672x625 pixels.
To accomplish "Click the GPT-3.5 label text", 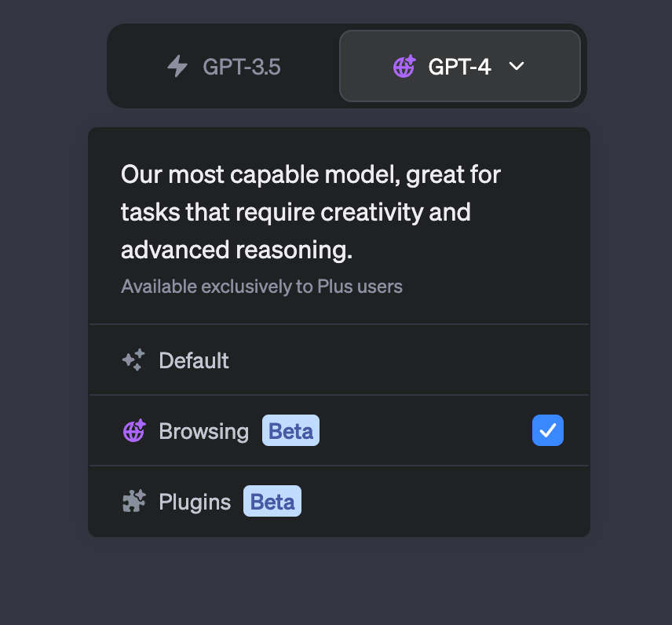I will tap(242, 67).
